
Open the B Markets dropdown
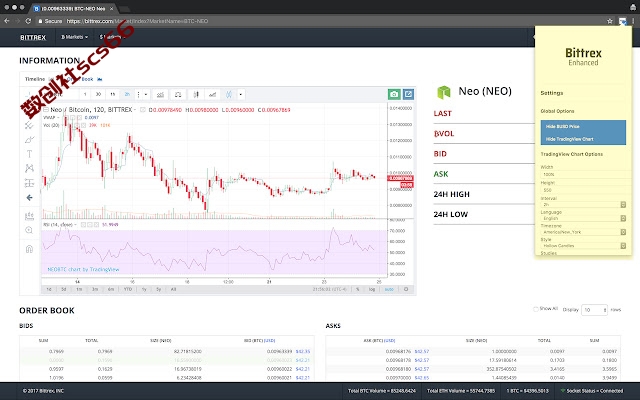click(74, 37)
